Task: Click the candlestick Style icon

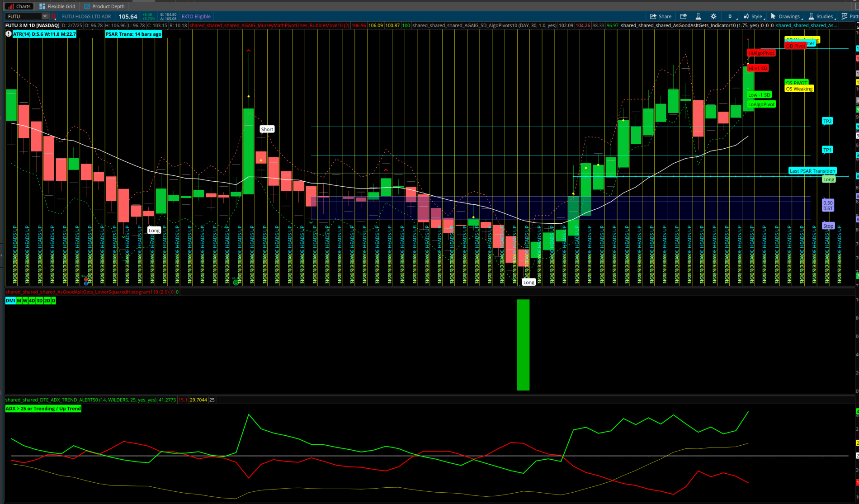Action: coord(746,16)
